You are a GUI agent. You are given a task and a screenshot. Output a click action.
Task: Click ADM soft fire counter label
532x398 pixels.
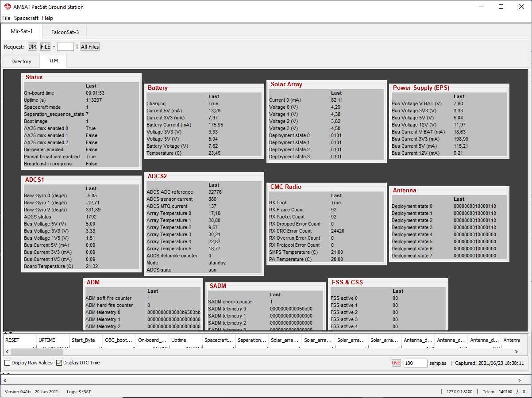108,298
